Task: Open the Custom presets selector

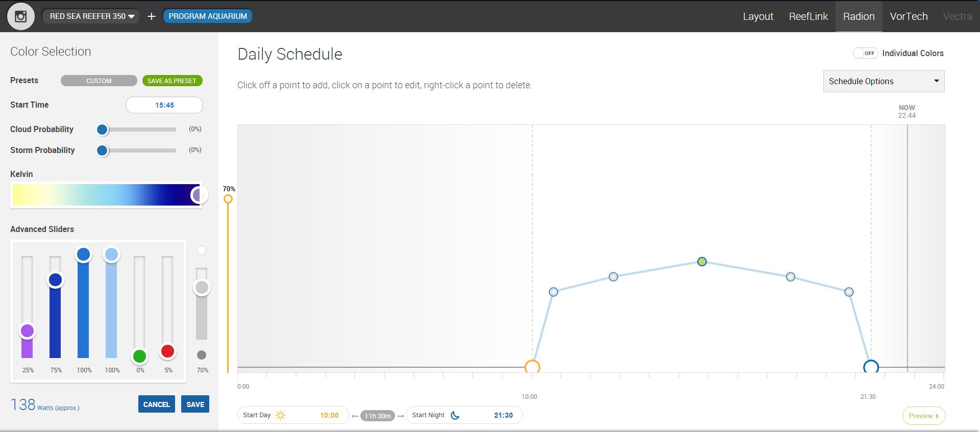Action: click(x=99, y=81)
